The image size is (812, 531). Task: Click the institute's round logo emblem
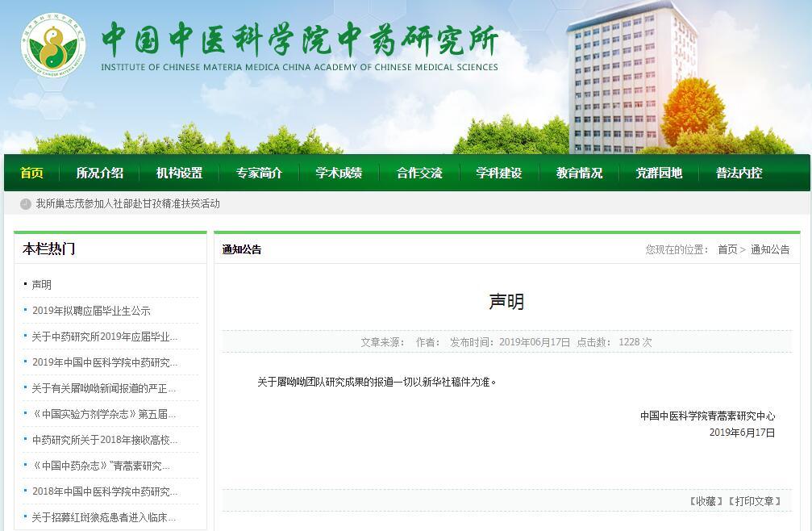click(53, 45)
